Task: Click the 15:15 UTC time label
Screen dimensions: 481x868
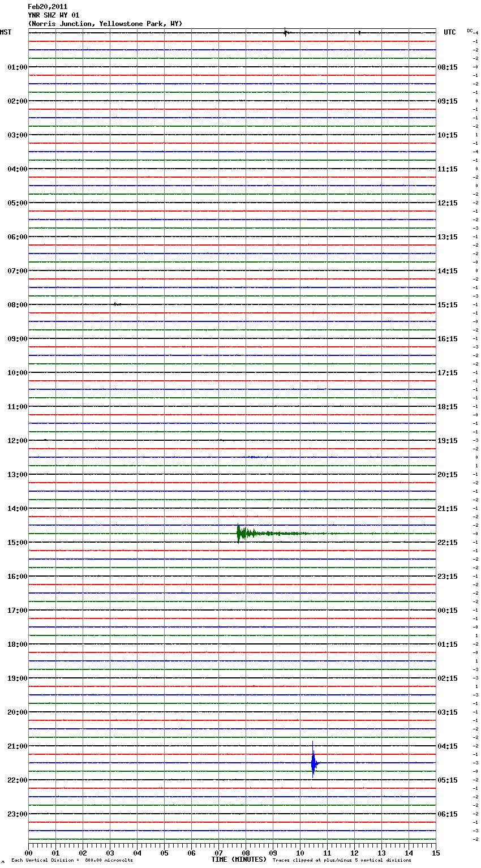Action: (448, 305)
